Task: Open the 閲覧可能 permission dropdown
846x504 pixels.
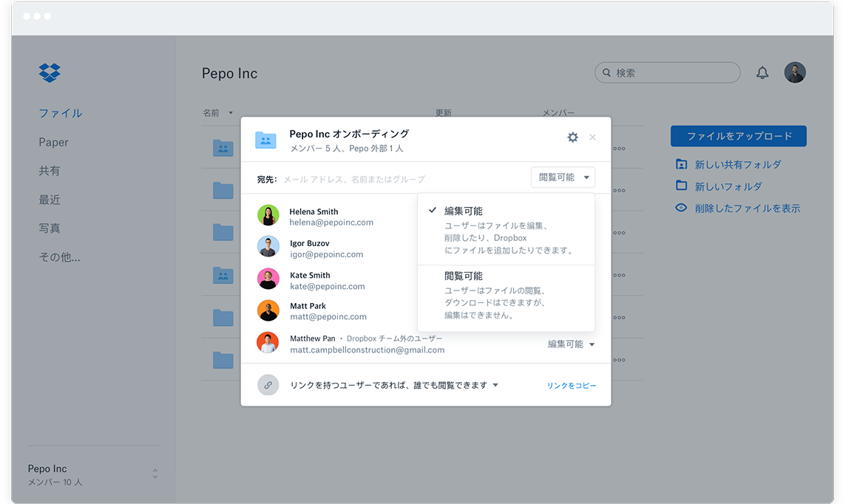Action: 563,177
